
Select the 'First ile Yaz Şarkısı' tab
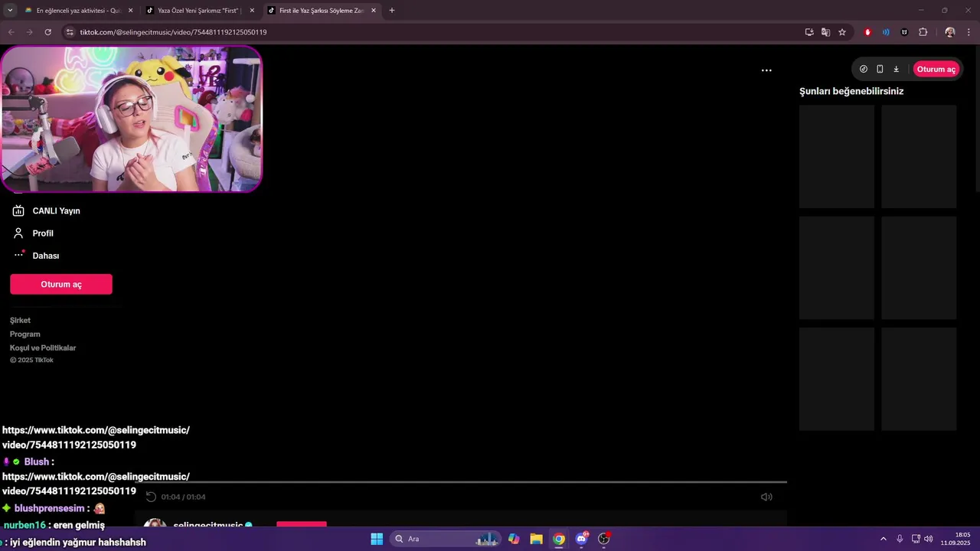[320, 11]
